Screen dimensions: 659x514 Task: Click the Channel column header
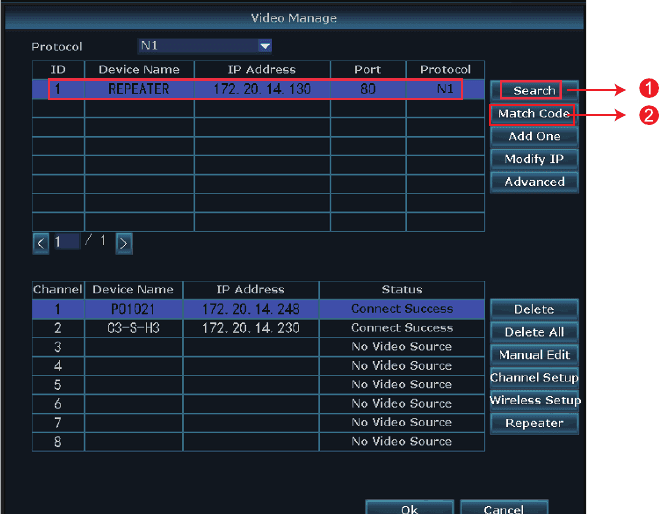tap(58, 289)
